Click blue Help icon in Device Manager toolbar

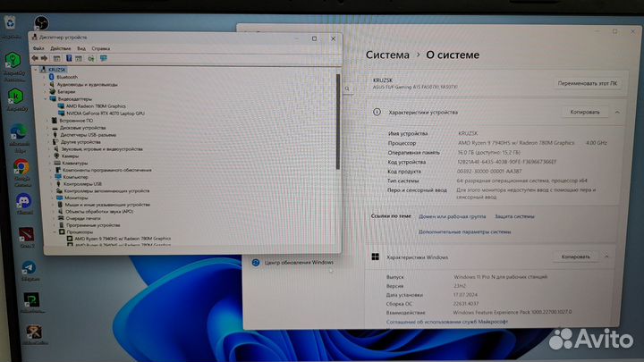pyautogui.click(x=69, y=58)
